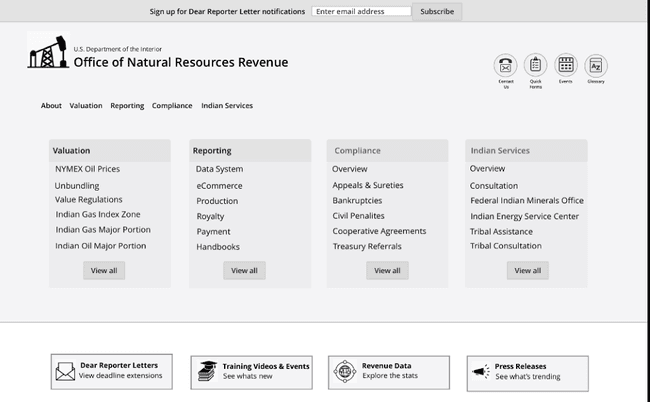Open the Quick Forms clipboard icon
Viewport: 650px width, 402px height.
tap(535, 66)
